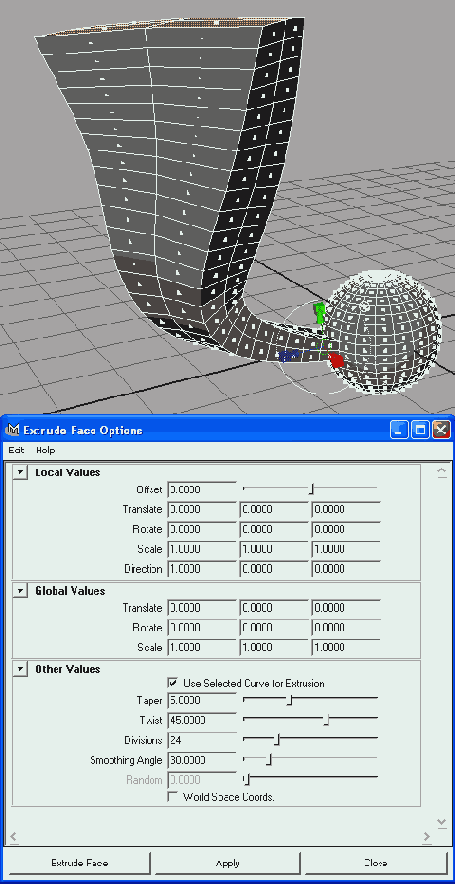The height and width of the screenshot is (884, 455).
Task: Click the blue Z-axis manipulator handle
Action: pyautogui.click(x=288, y=355)
